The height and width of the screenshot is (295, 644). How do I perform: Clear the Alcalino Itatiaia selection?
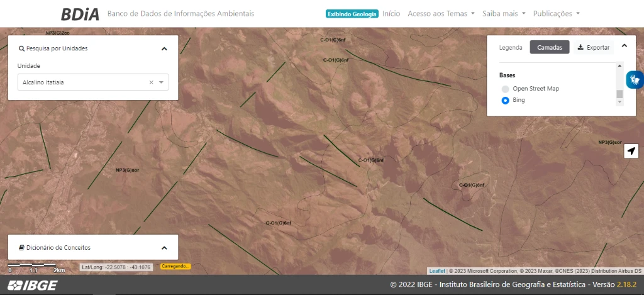click(x=151, y=82)
